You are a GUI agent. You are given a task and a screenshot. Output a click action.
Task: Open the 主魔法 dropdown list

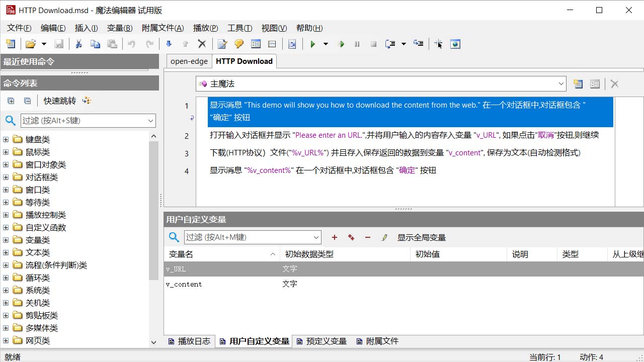561,83
